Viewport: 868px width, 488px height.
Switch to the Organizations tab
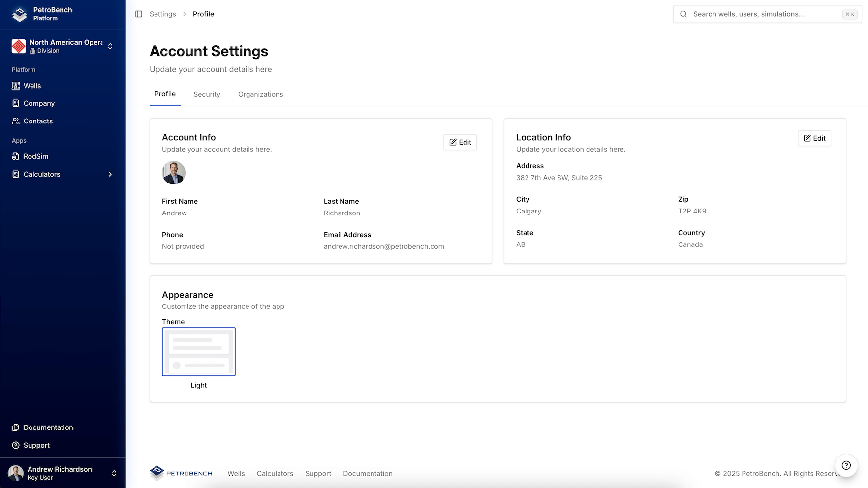coord(260,94)
